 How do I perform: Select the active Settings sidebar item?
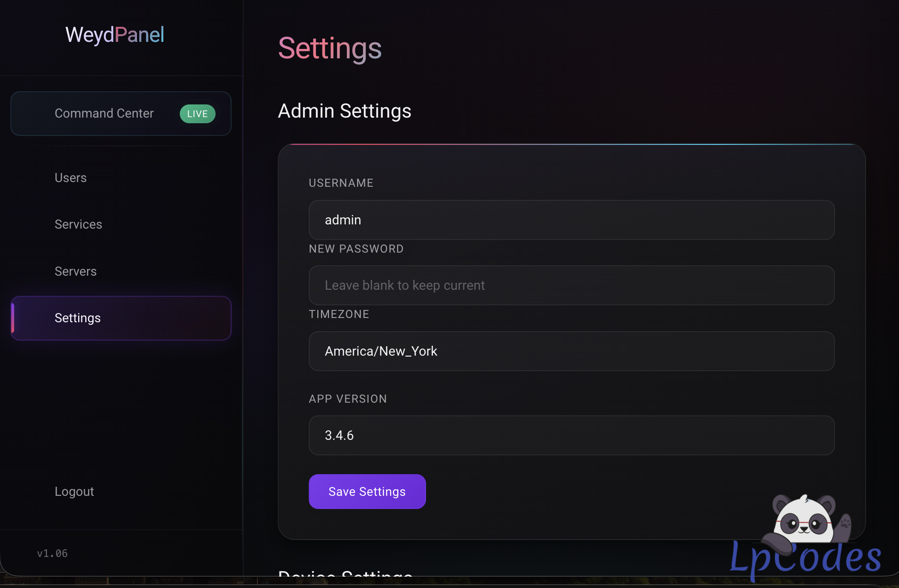(x=121, y=318)
